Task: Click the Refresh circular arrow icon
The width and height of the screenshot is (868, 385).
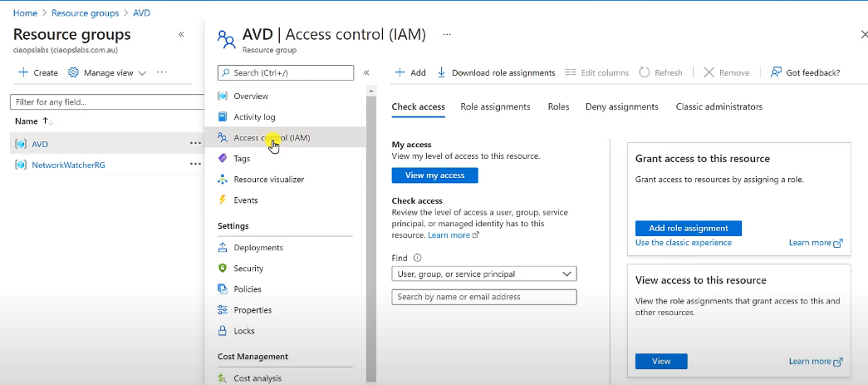Action: point(644,72)
